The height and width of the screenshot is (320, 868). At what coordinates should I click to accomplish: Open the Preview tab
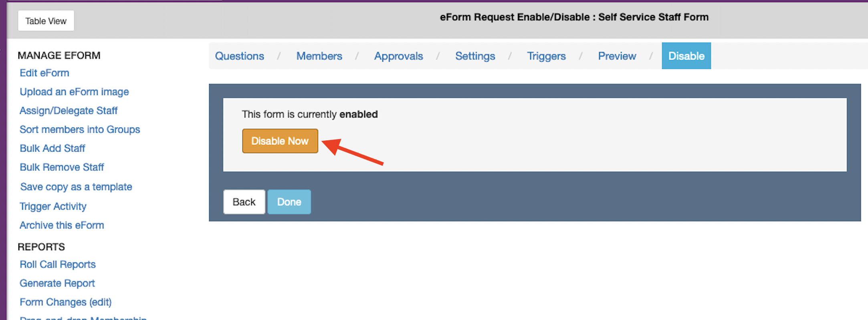pyautogui.click(x=617, y=56)
